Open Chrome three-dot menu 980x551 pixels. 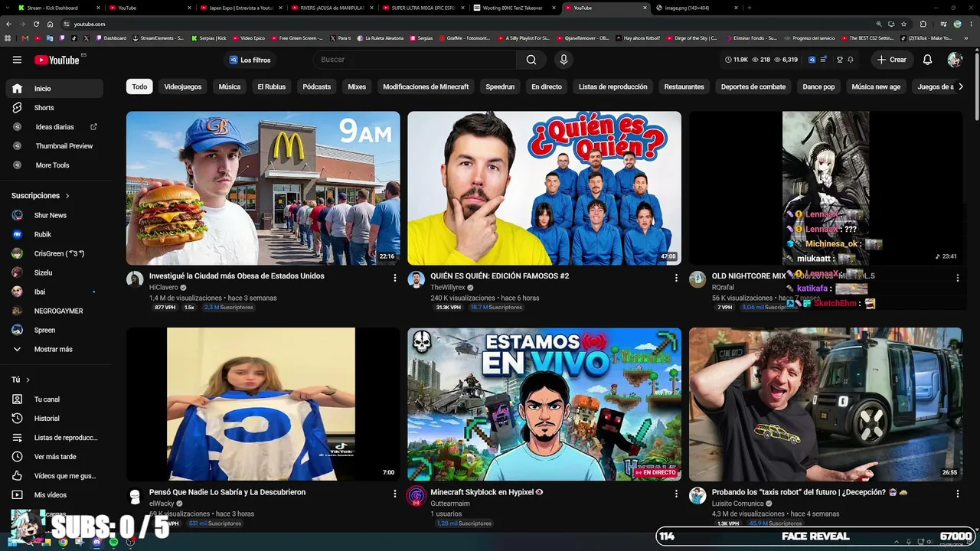coord(970,24)
